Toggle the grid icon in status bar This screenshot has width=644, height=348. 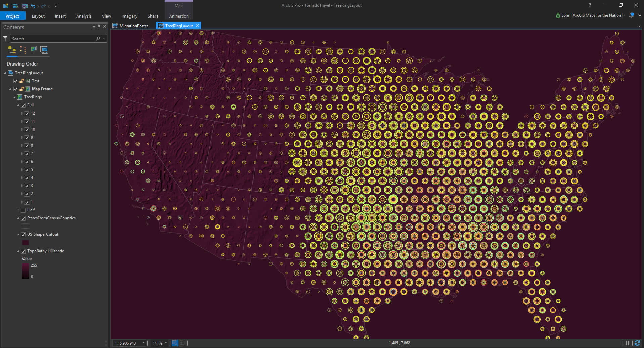182,343
